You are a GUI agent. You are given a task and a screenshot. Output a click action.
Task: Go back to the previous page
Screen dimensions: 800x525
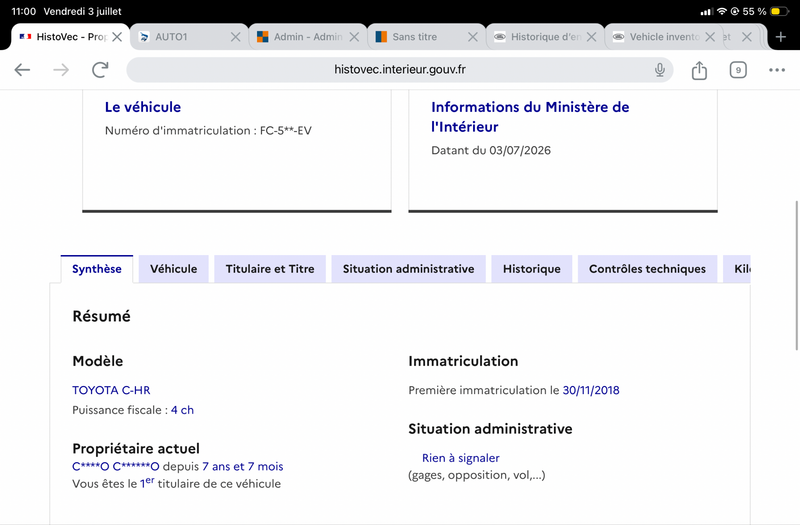tap(22, 70)
